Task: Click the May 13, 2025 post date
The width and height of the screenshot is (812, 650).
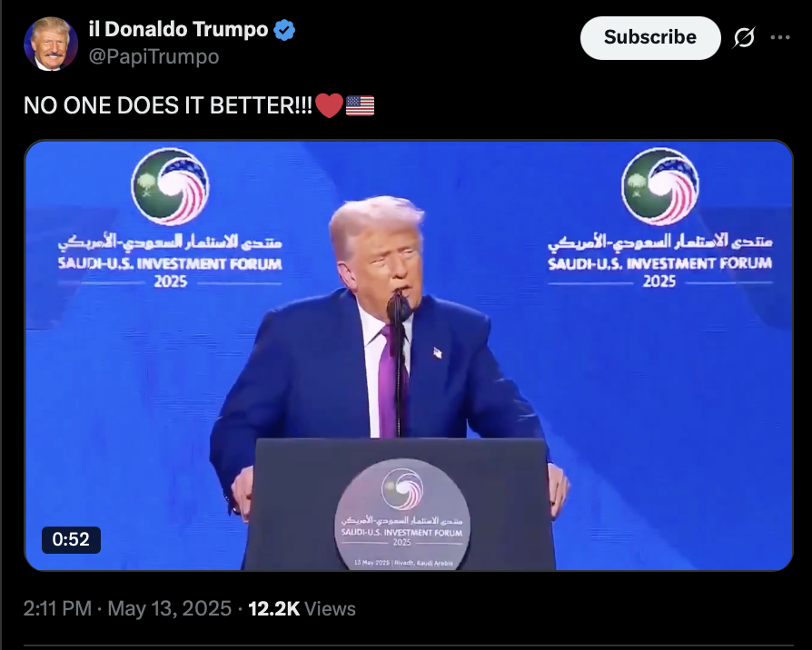Action: [169, 608]
